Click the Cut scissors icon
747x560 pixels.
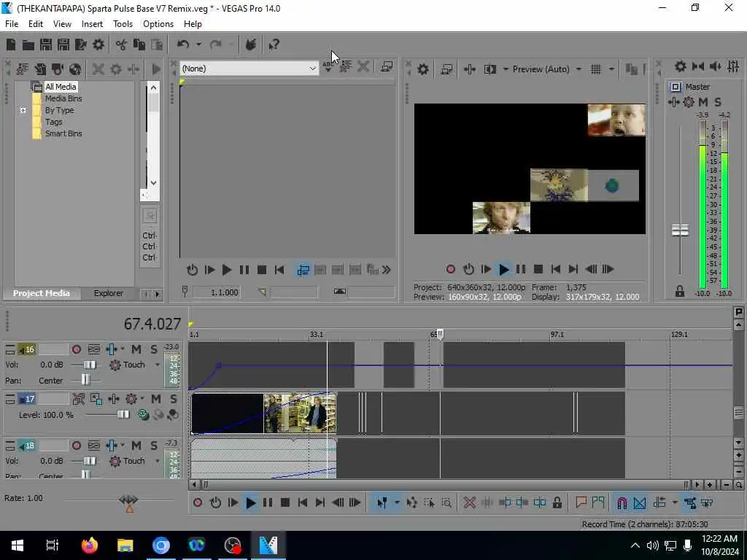point(122,44)
